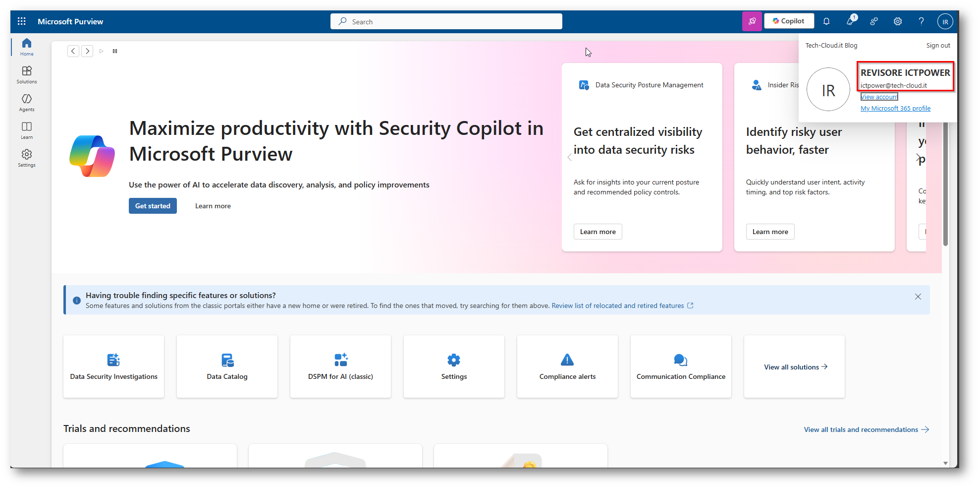Go to previous carousel banner slide
The height and width of the screenshot is (489, 980).
[x=73, y=51]
